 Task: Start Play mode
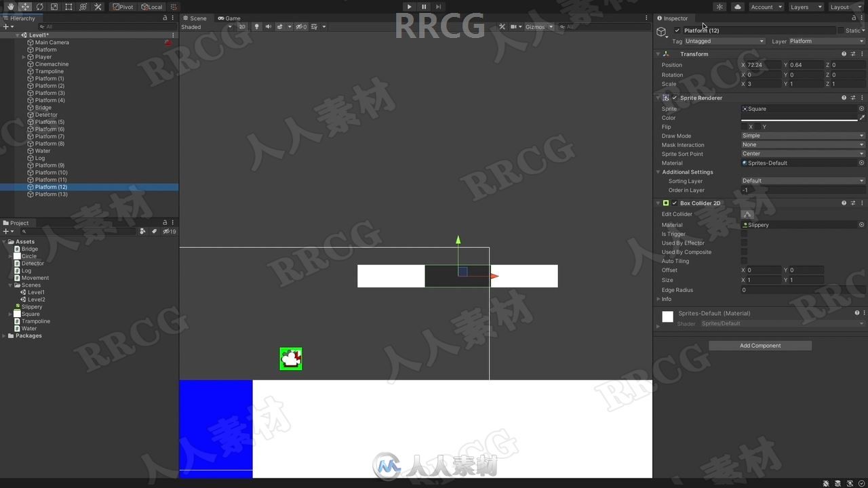(x=409, y=7)
